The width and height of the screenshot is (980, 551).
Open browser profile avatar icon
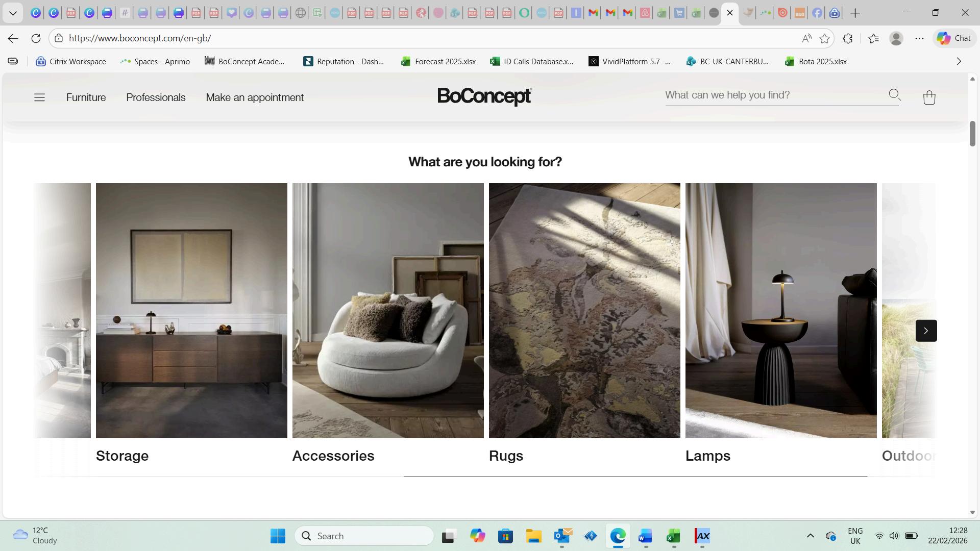[x=896, y=38]
